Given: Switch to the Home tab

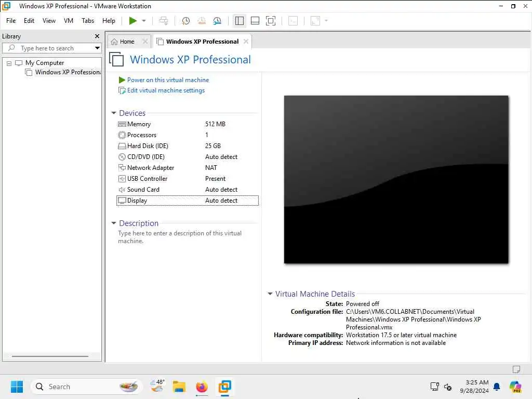Looking at the screenshot, I should tap(127, 42).
